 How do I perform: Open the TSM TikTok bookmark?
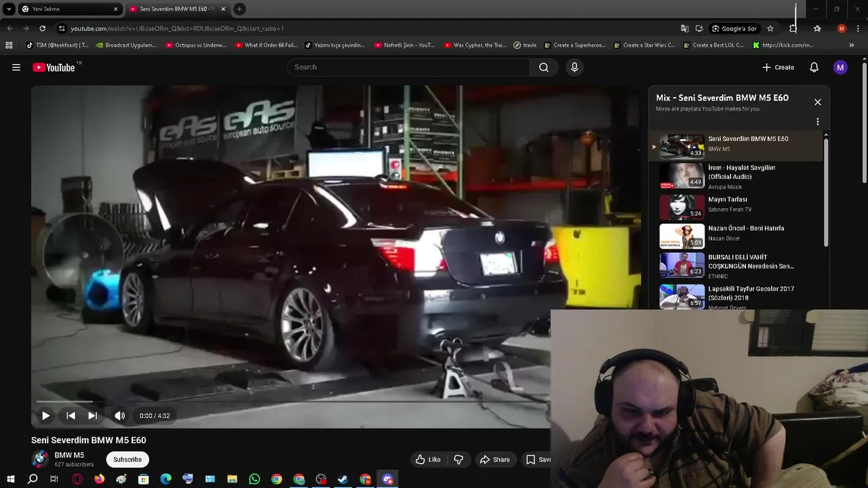point(58,45)
